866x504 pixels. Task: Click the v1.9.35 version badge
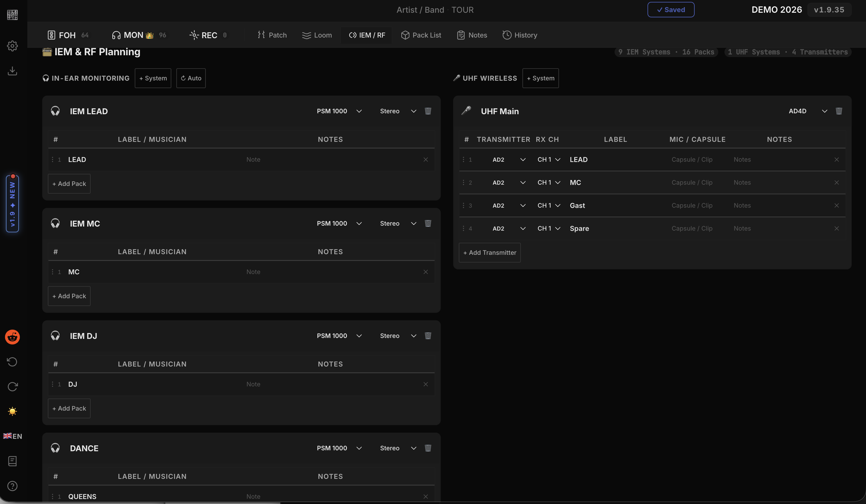pos(829,10)
